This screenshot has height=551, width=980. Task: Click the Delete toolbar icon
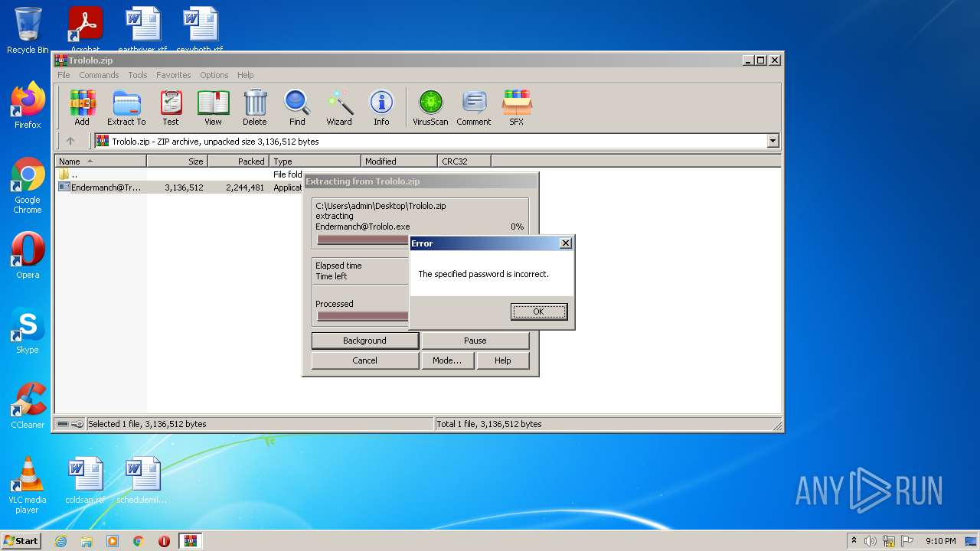point(255,108)
